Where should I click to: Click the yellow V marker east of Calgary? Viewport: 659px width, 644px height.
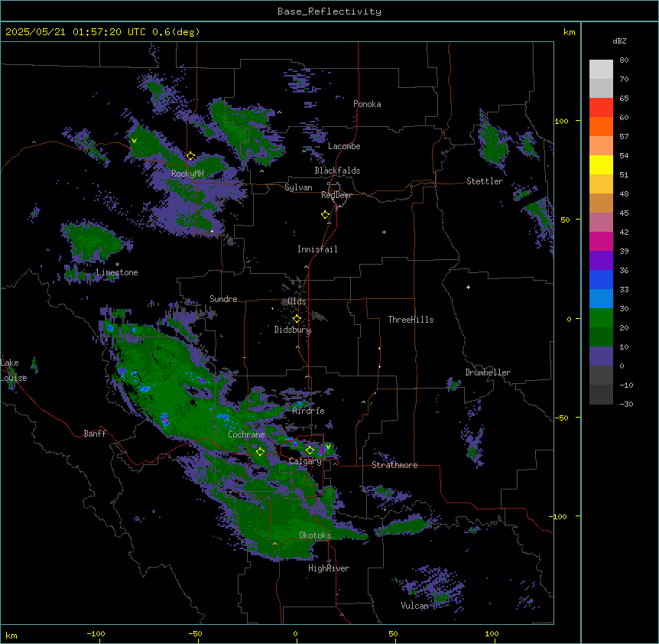coord(328,447)
